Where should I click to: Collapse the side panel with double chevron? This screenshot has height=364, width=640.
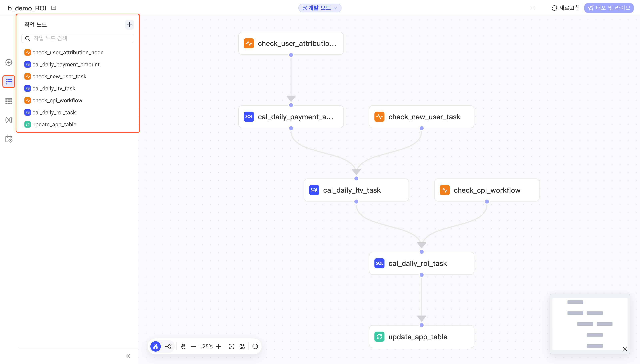128,356
